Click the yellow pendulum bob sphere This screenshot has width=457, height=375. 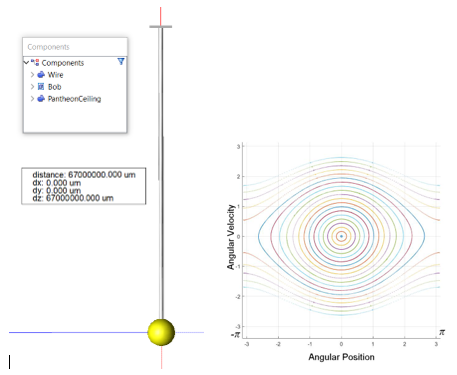(161, 332)
